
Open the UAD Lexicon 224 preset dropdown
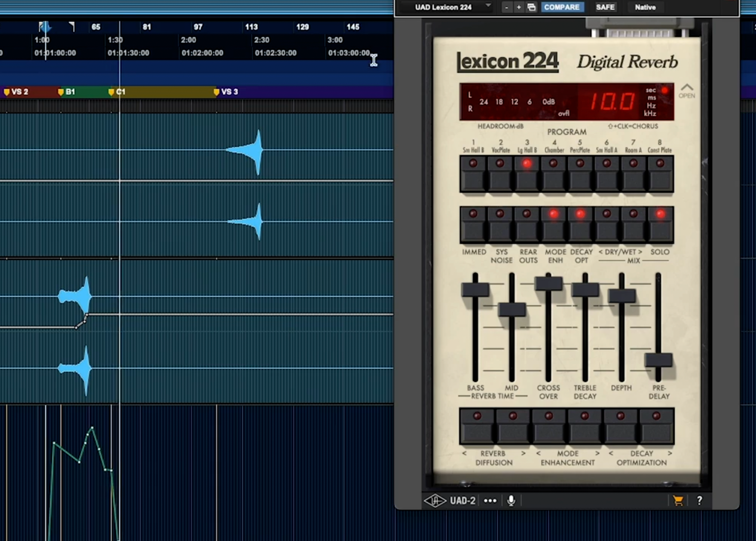[x=452, y=7]
